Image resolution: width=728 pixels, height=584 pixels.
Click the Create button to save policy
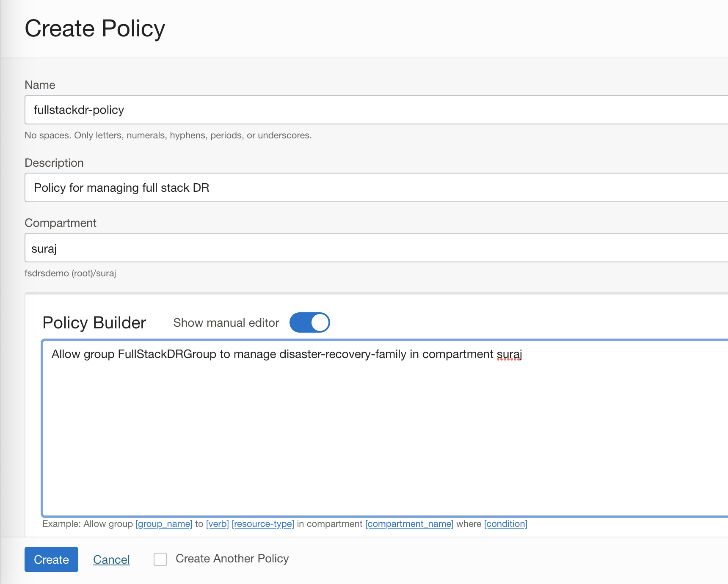pyautogui.click(x=51, y=559)
